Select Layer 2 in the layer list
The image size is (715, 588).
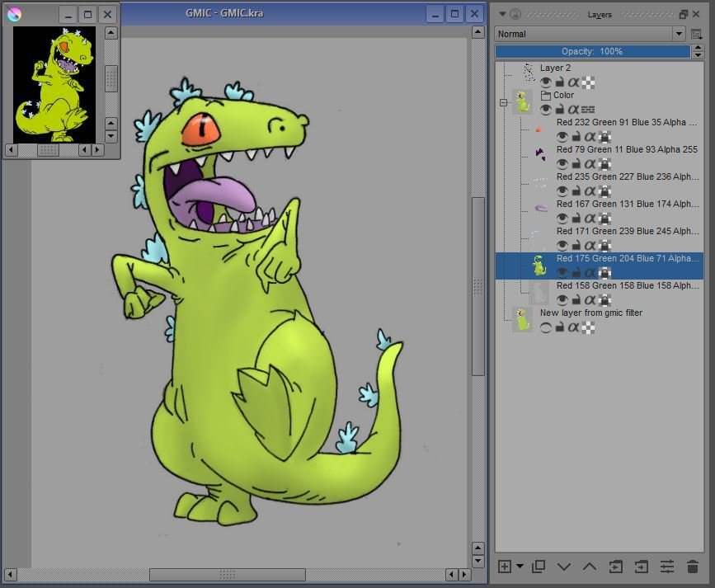(600, 75)
